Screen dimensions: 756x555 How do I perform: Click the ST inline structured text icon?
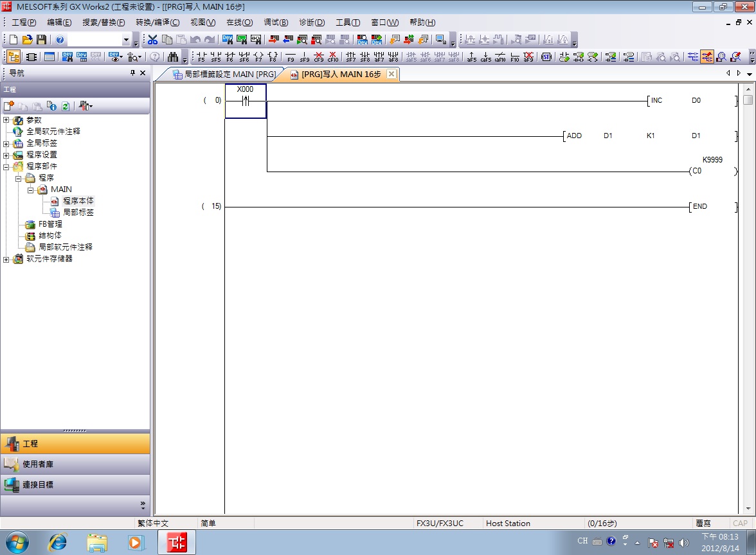coord(546,57)
